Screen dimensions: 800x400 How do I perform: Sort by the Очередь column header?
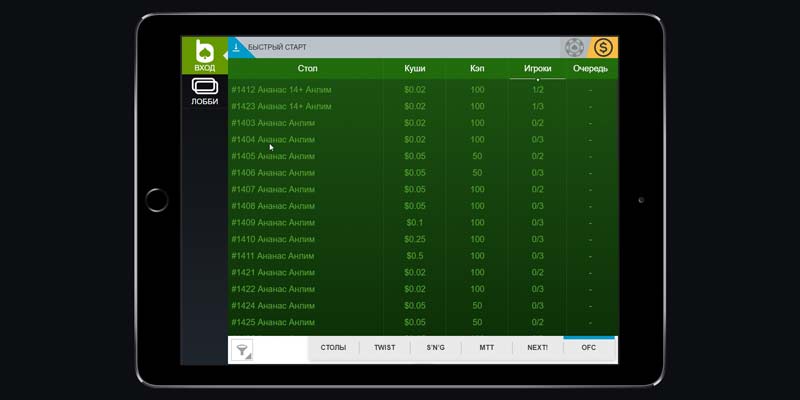pyautogui.click(x=590, y=68)
